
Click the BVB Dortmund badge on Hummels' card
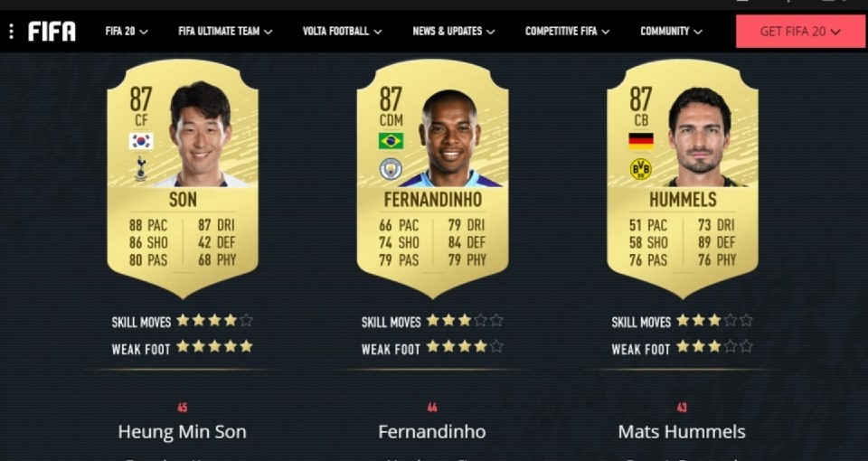click(x=641, y=169)
